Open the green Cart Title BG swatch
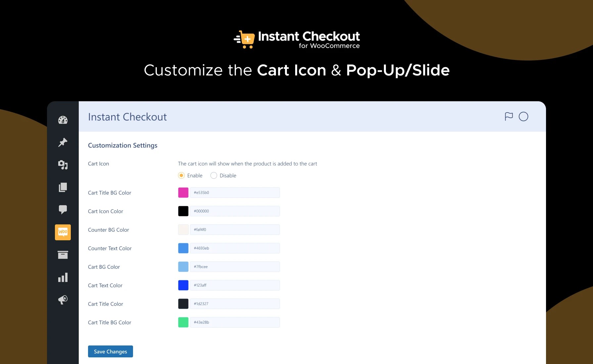This screenshot has height=364, width=593. [x=183, y=322]
